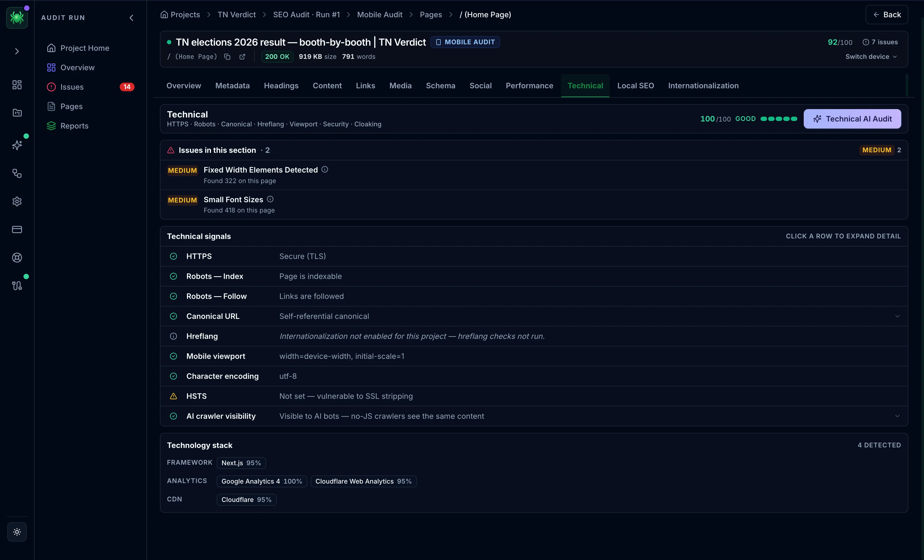Open the billing card icon in rail
Image resolution: width=924 pixels, height=560 pixels.
click(x=17, y=230)
